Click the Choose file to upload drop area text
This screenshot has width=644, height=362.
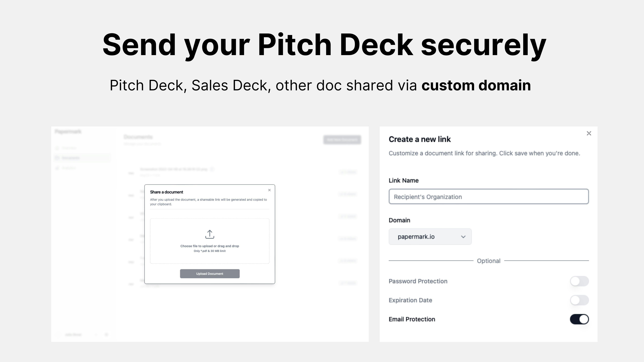[209, 246]
